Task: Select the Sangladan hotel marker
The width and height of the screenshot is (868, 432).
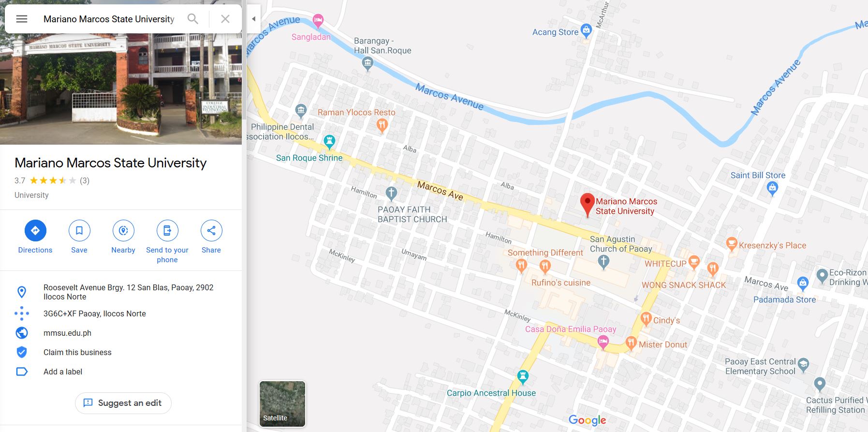Action: [x=318, y=20]
